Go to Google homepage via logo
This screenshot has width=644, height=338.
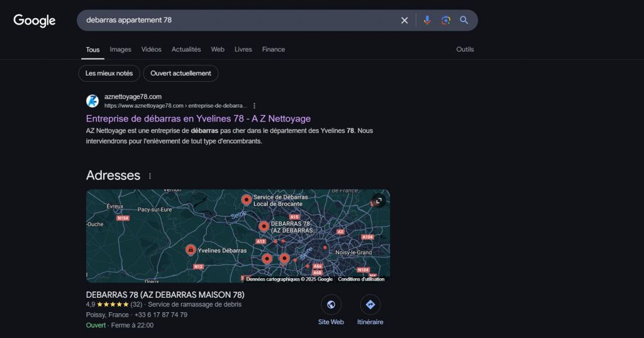point(35,21)
